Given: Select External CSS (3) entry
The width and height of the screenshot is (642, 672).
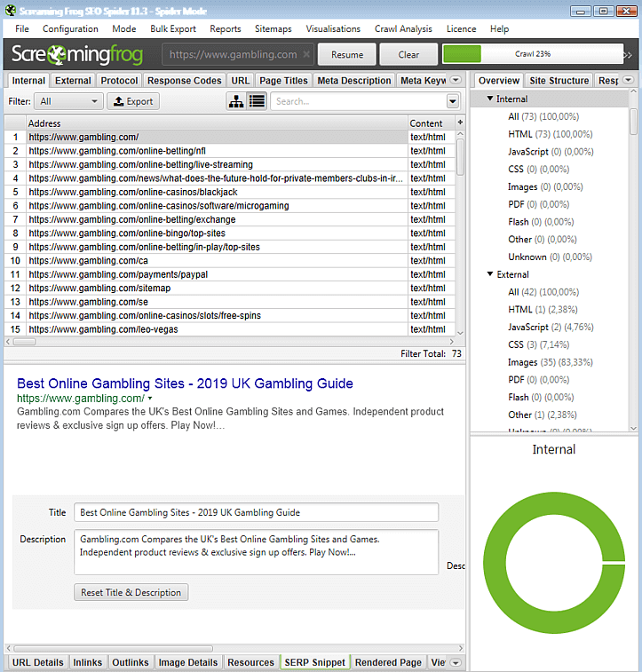Looking at the screenshot, I should 539,344.
